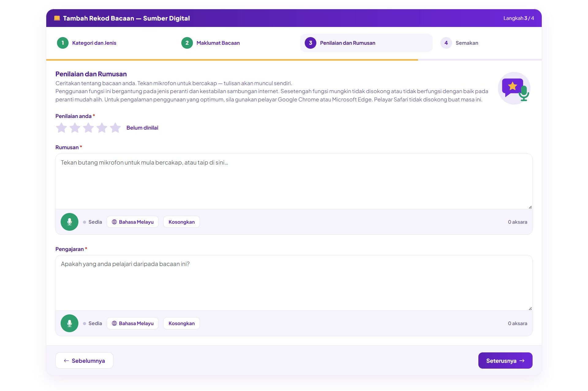Click the 'Pengajaran' field label
The height and width of the screenshot is (391, 588).
(70, 249)
